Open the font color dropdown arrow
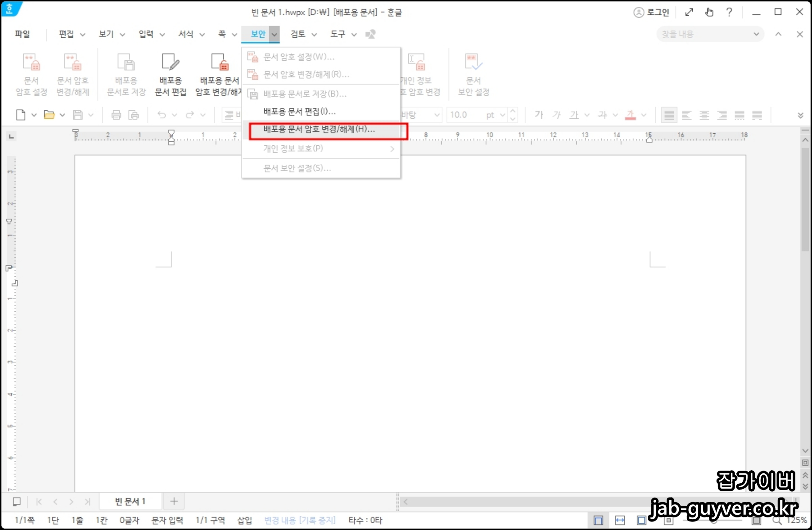Viewport: 812px width, 530px height. tap(644, 115)
